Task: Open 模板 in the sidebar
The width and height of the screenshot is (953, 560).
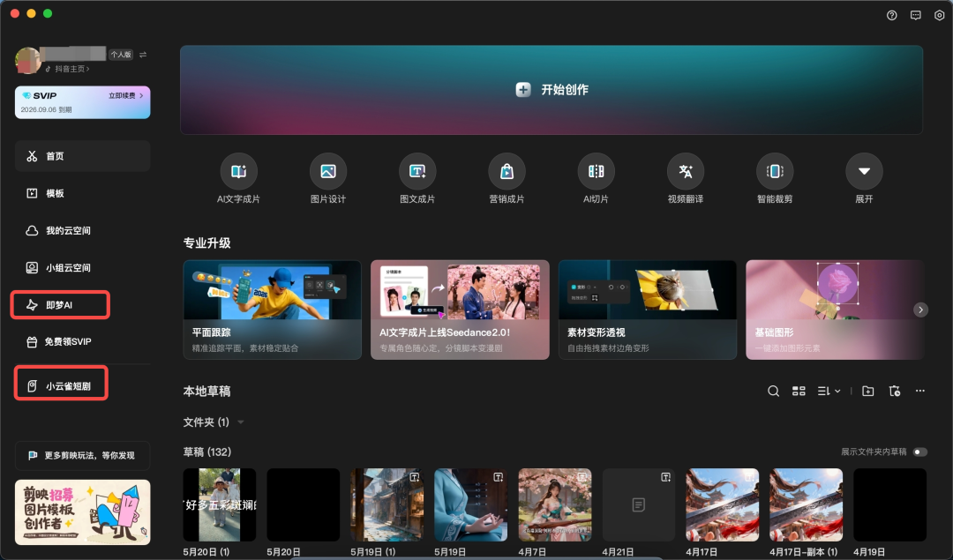Action: [x=83, y=193]
